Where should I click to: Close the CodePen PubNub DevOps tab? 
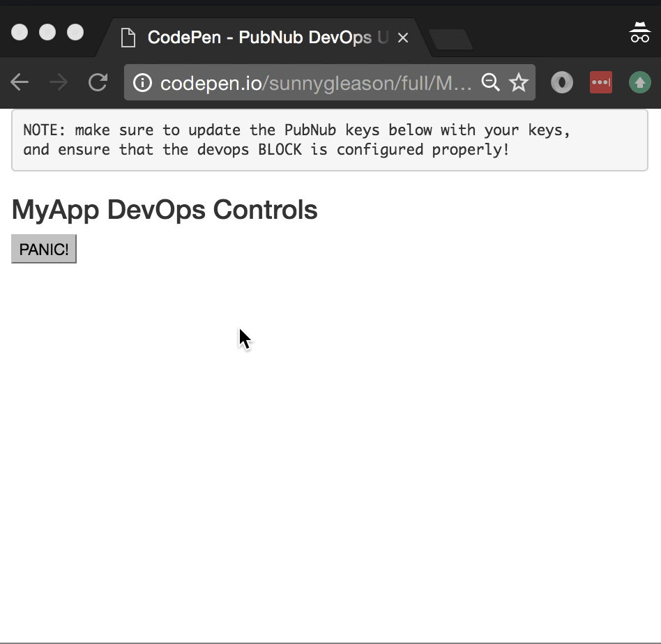pos(403,38)
